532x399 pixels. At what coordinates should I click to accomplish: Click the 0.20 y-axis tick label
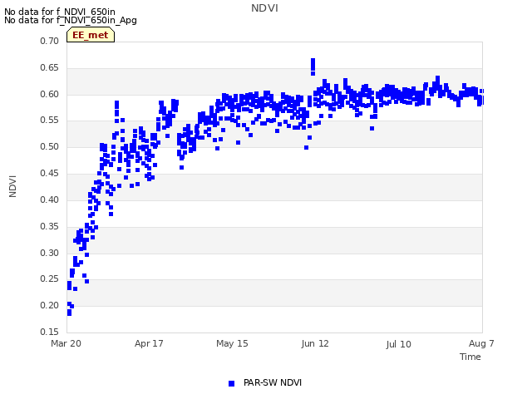49,305
